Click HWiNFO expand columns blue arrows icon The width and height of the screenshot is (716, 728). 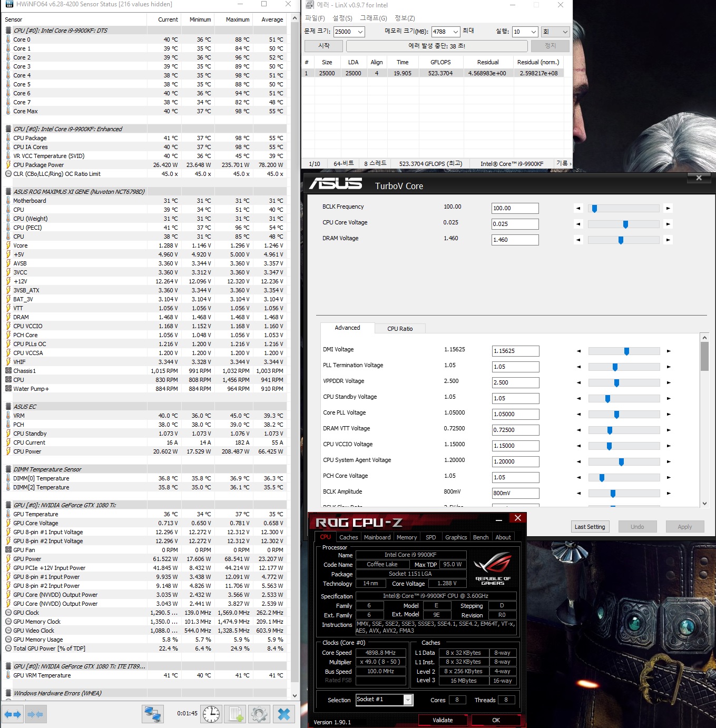click(13, 714)
